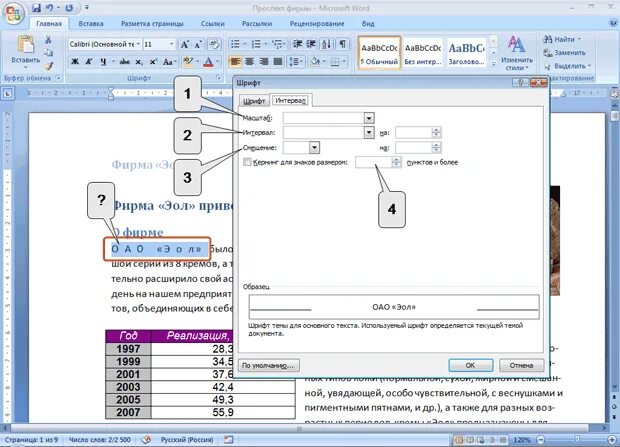Start a numbered list
Image resolution: width=620 pixels, height=447 pixels.
[x=256, y=44]
